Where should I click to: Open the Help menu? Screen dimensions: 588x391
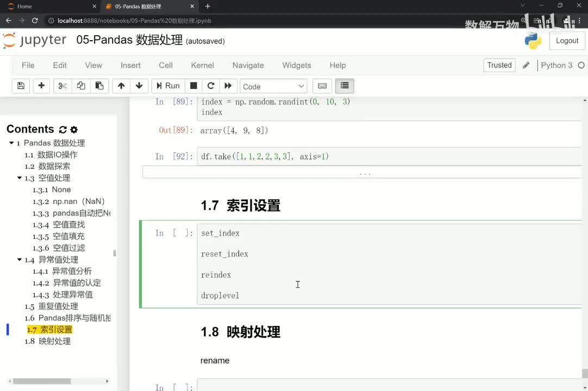[x=337, y=65]
